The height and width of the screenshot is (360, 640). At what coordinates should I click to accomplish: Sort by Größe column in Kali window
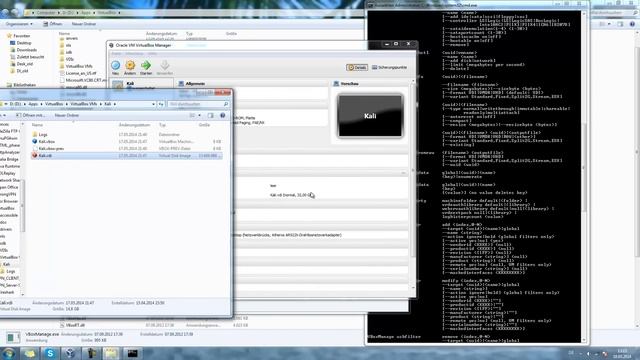(x=204, y=125)
